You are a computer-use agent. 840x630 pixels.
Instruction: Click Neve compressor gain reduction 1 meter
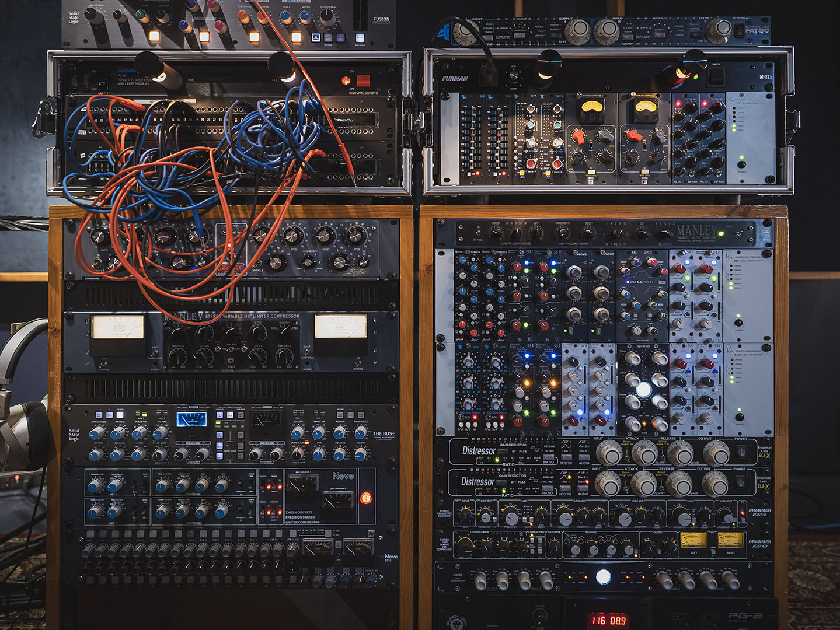pyautogui.click(x=302, y=483)
